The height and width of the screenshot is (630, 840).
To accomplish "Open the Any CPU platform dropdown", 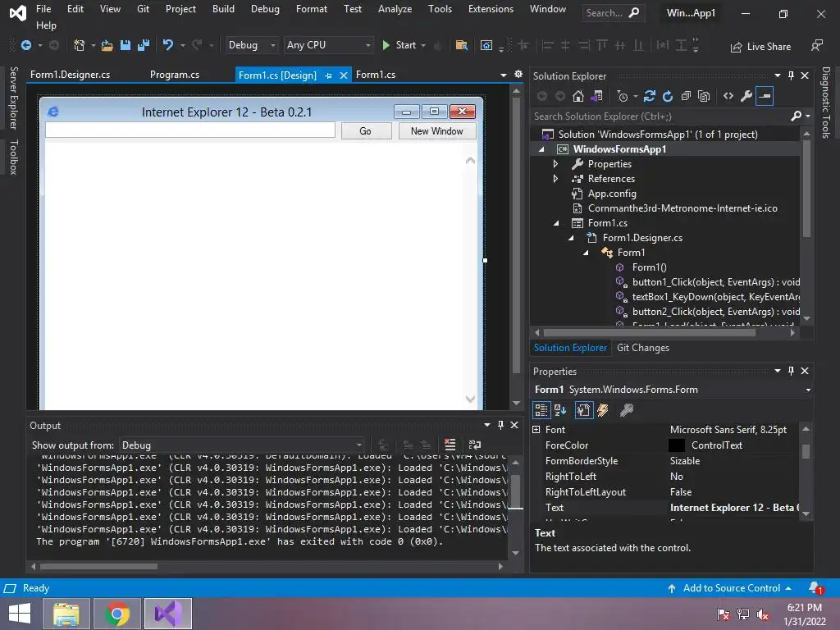I will [328, 46].
